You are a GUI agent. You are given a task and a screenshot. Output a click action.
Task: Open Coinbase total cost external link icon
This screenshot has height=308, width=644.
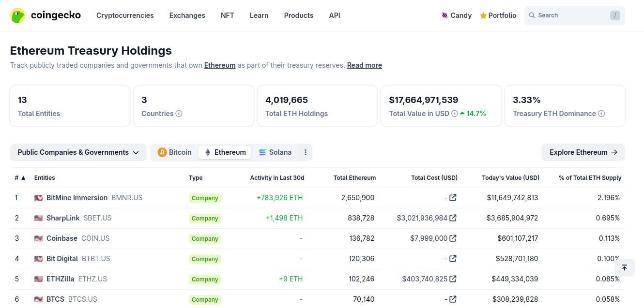click(453, 238)
